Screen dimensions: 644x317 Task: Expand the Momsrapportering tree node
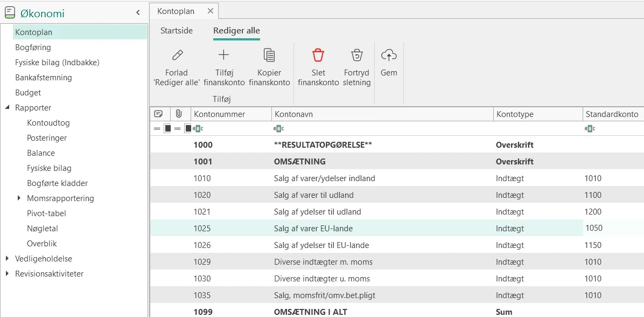(x=19, y=198)
